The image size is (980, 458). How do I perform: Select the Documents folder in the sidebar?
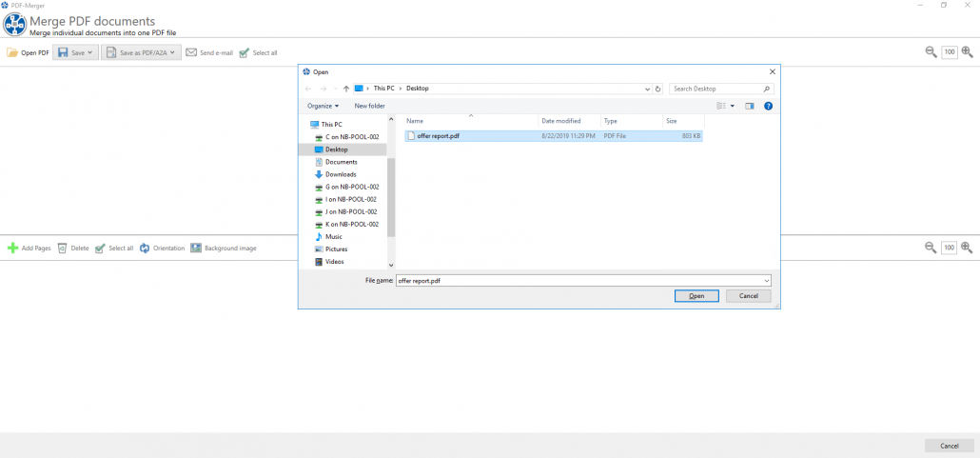tap(342, 162)
